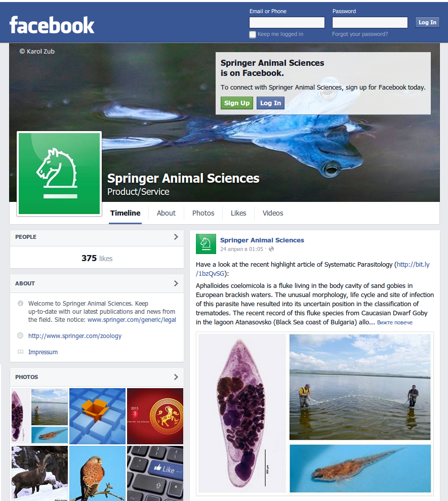The height and width of the screenshot is (501, 448).
Task: Open the Videos tab
Action: (x=273, y=213)
